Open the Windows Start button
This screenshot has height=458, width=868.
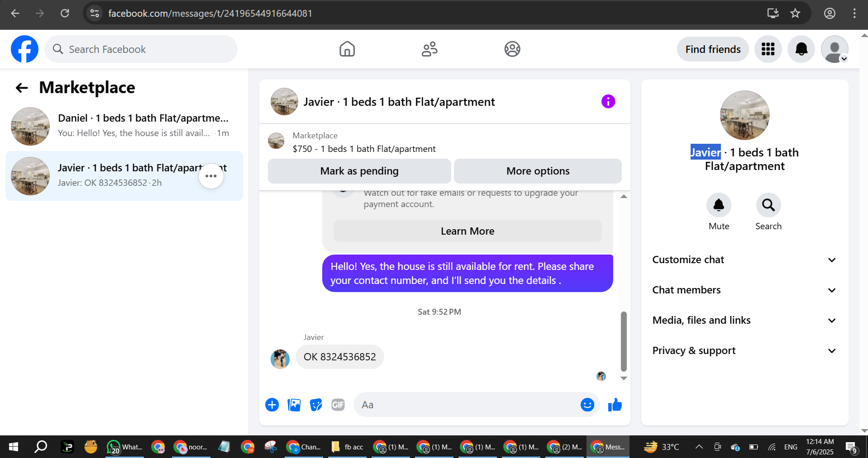pyautogui.click(x=14, y=447)
